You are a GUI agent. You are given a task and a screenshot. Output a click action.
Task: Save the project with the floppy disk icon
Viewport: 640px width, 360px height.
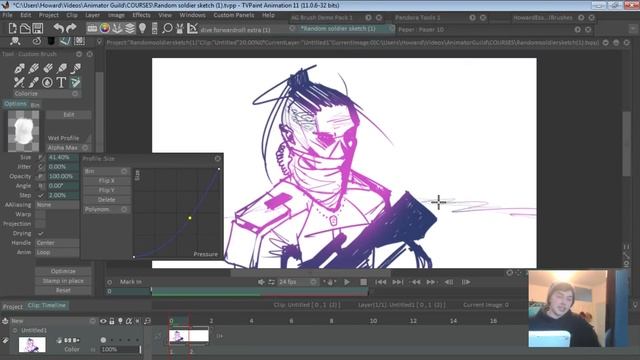[x=38, y=28]
